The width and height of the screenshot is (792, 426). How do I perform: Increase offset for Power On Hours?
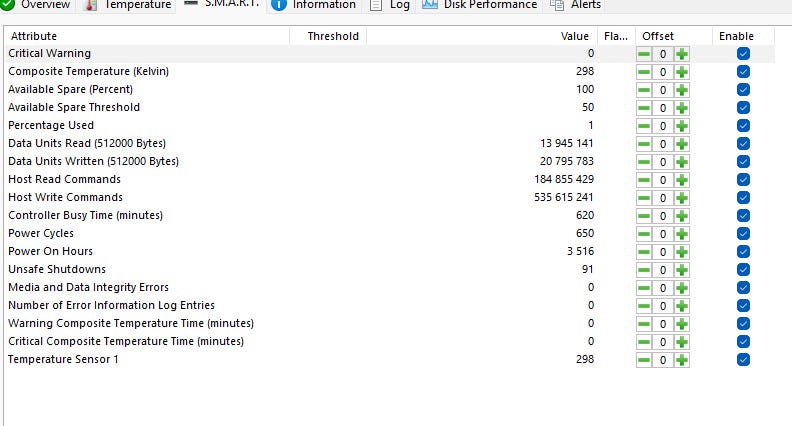click(682, 252)
